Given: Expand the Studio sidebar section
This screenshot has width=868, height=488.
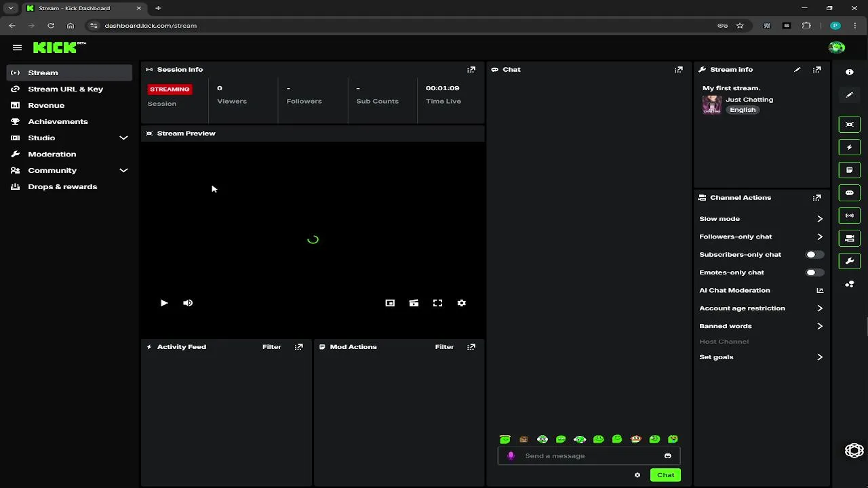Looking at the screenshot, I should [x=123, y=138].
